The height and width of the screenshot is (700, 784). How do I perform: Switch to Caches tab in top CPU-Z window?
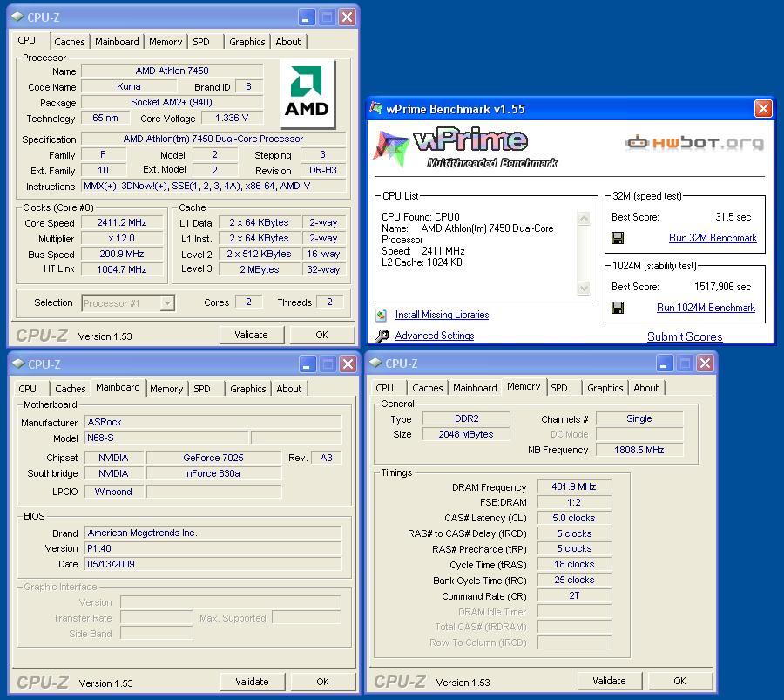70,42
